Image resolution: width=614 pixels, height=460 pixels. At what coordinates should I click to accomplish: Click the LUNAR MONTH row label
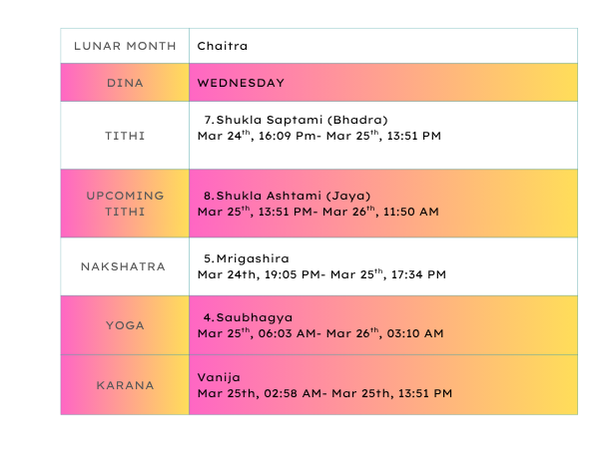[124, 46]
